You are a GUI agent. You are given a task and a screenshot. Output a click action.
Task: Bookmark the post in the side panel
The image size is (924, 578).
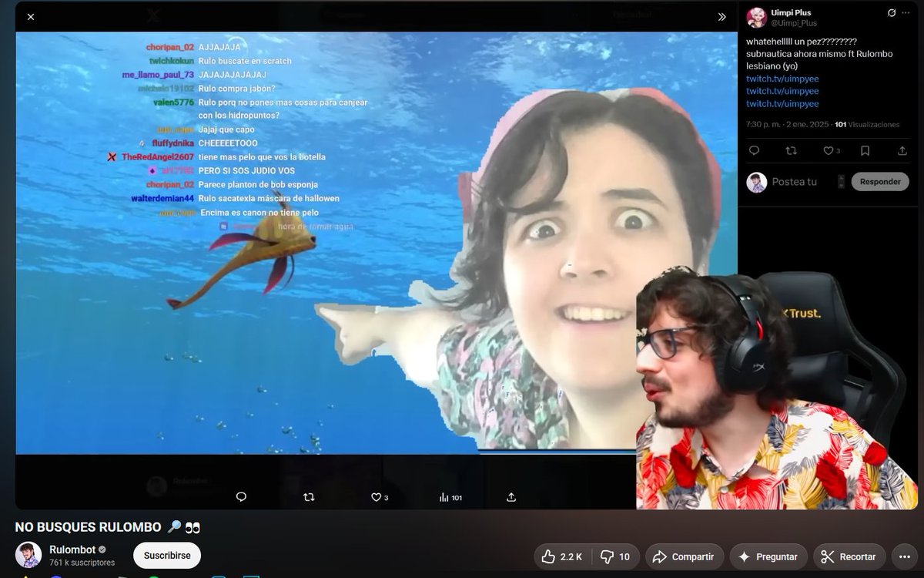[865, 151]
